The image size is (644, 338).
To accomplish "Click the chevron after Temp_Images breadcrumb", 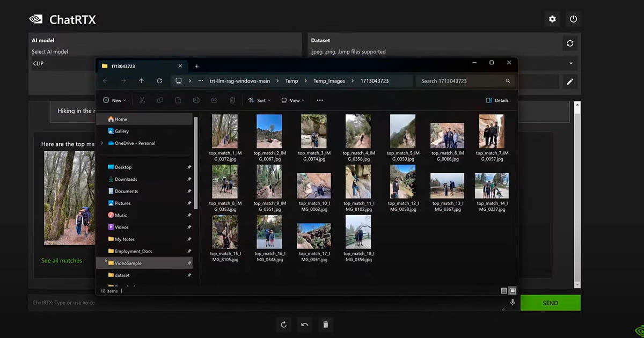I will click(353, 81).
